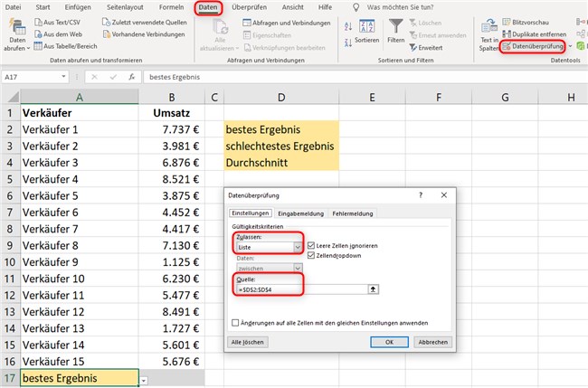Expand Alle aktualisieren dropdown arrow
This screenshot has height=388, width=588.
click(x=237, y=48)
